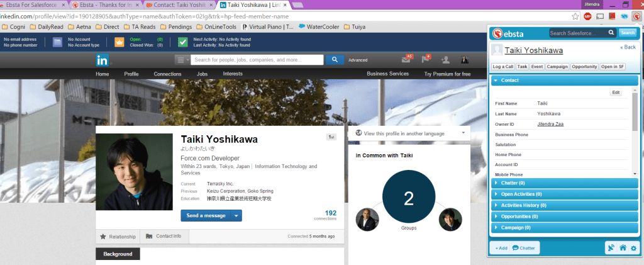The height and width of the screenshot is (265, 644).
Task: Click the Opportunity button in Ebsta
Action: pyautogui.click(x=584, y=67)
